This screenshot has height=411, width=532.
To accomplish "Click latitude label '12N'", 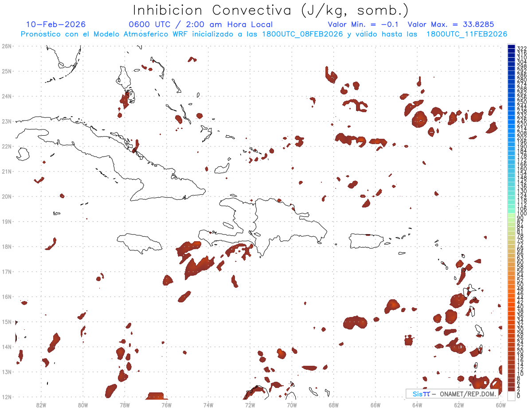I will 6,397.
